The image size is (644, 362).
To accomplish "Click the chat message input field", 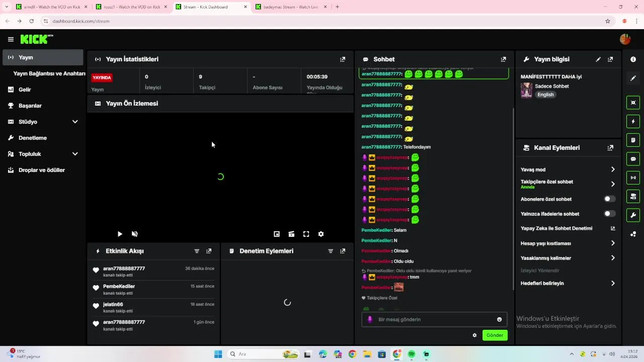I will tap(434, 319).
